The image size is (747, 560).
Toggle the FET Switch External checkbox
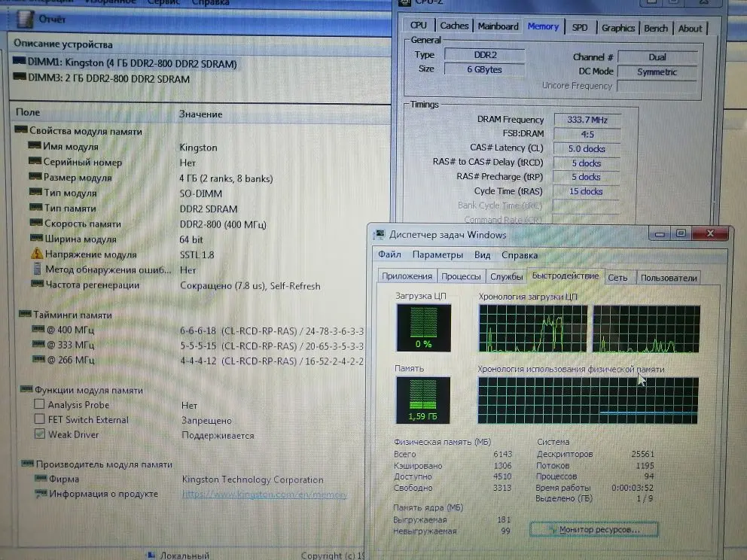pos(40,419)
